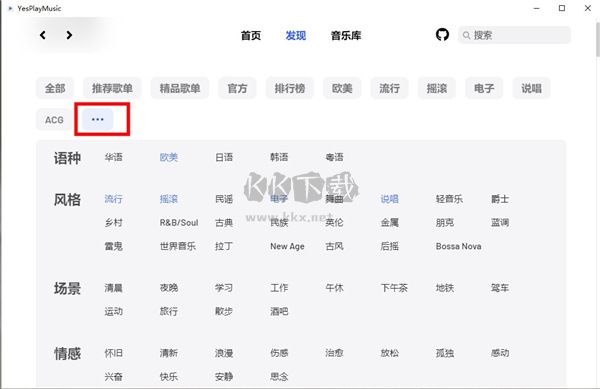Screen dimensions: 600x389
Task: Switch to the 首页 tab
Action: coord(251,36)
